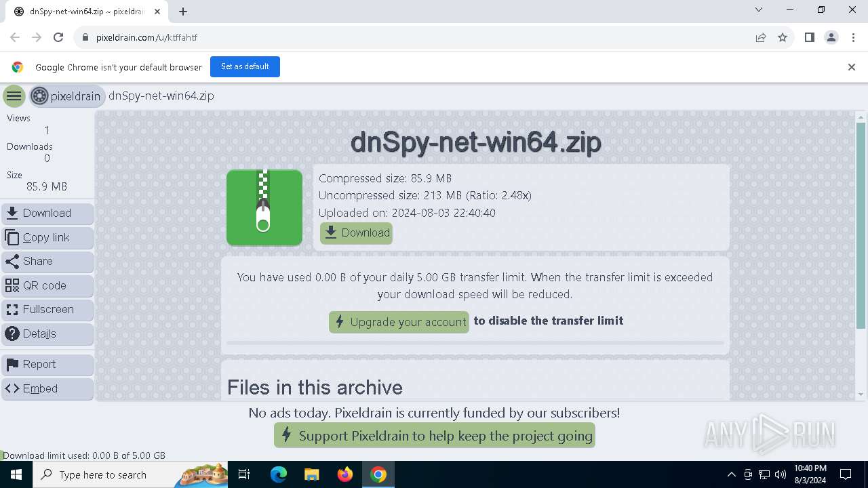Copy the file link from the sidebar
Screen dimensions: 868x488
click(47, 238)
